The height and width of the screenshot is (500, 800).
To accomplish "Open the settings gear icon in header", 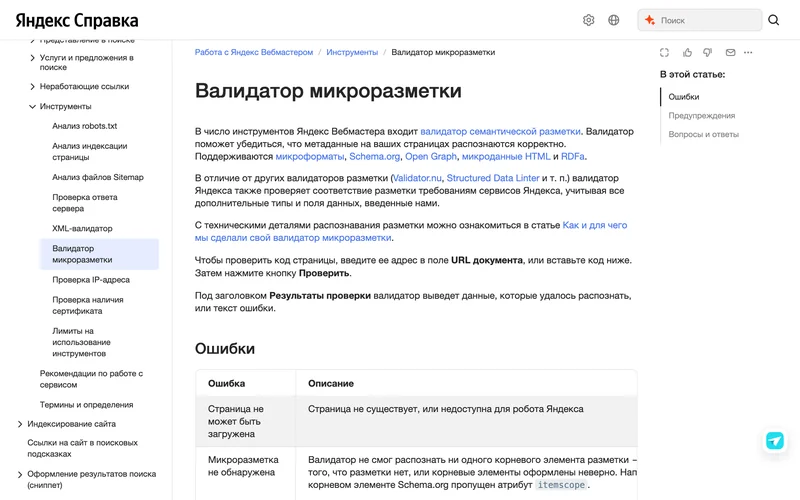I will (588, 20).
